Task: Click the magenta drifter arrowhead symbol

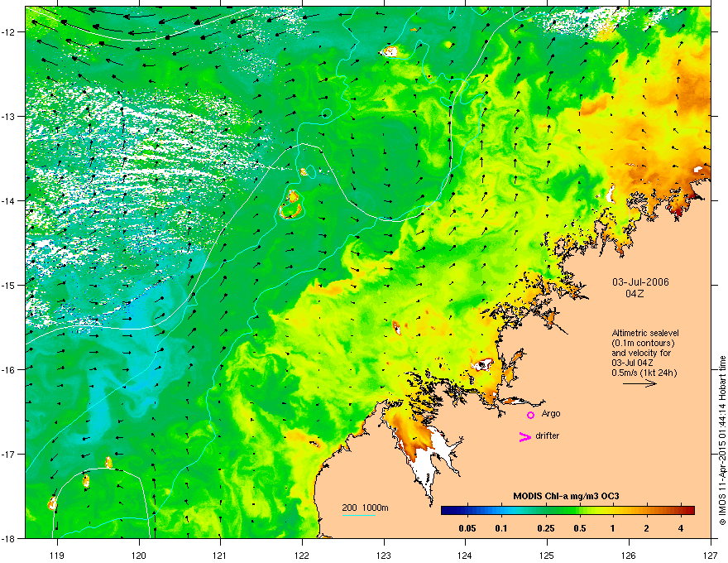Action: pos(525,436)
